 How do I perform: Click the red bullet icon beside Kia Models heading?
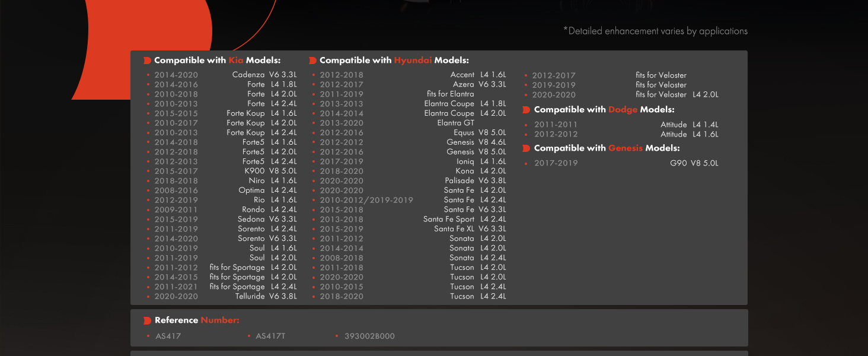(x=147, y=61)
